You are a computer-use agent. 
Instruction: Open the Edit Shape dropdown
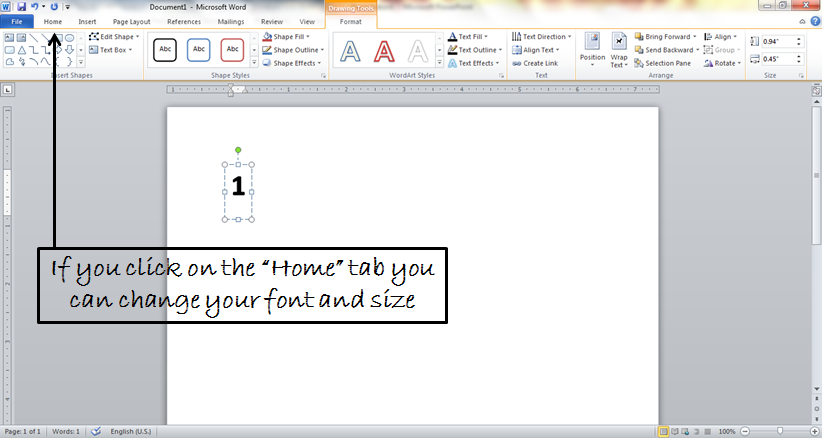114,37
